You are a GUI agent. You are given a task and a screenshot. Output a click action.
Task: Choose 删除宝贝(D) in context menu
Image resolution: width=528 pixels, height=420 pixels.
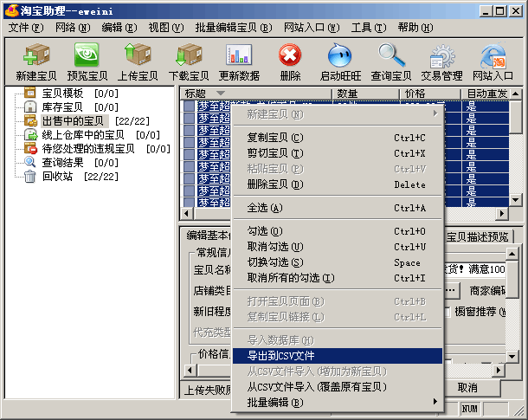(x=338, y=184)
